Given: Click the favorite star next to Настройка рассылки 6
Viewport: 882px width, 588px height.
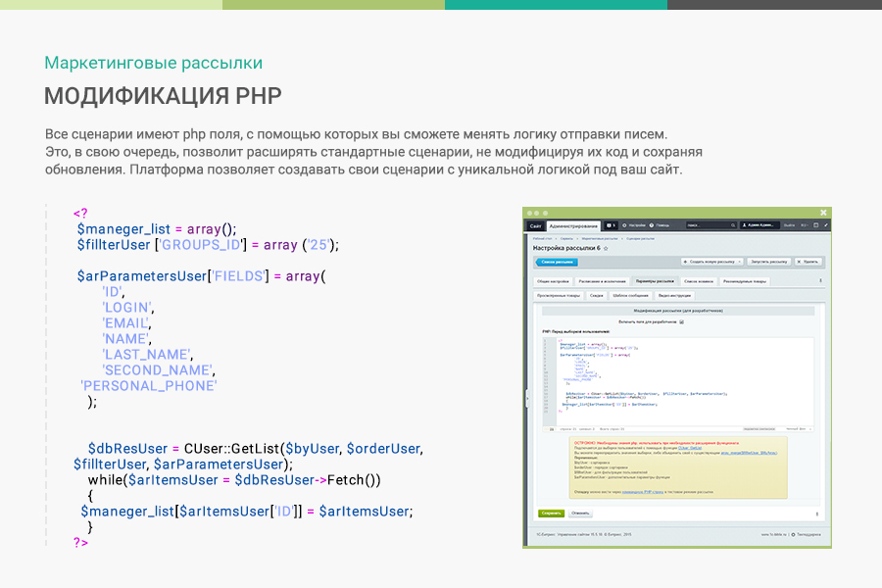Looking at the screenshot, I should 606,249.
